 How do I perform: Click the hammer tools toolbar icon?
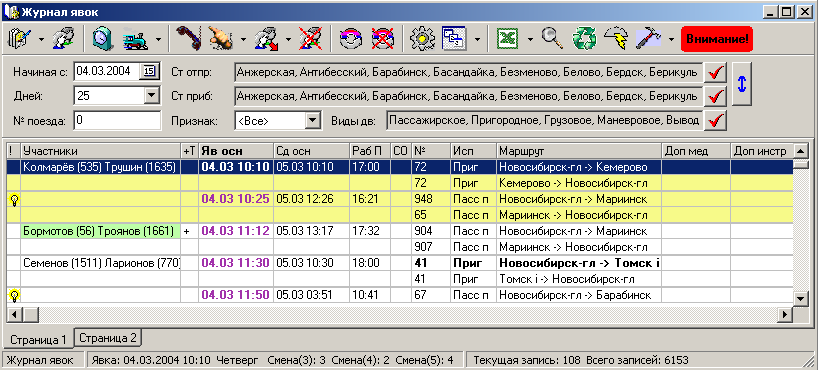coord(648,39)
